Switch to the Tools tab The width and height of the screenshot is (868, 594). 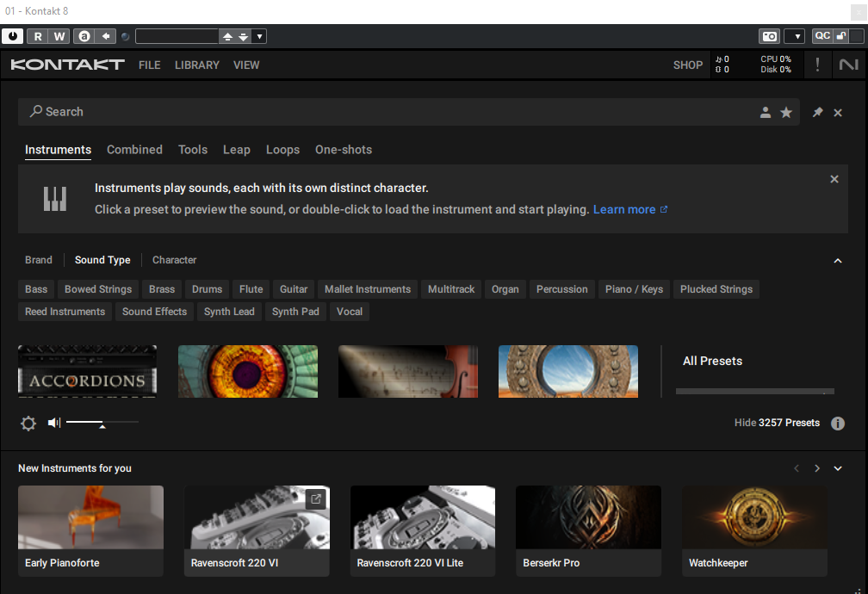193,150
